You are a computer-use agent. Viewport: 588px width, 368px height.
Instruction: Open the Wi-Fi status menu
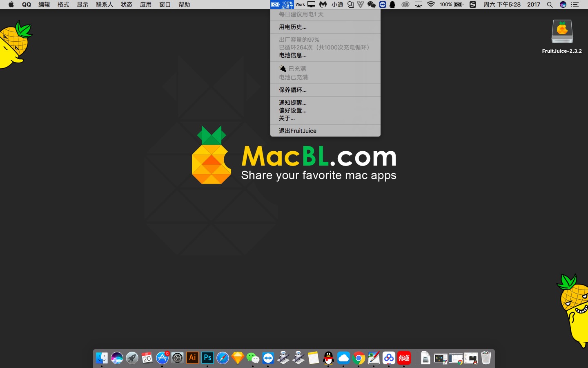pos(431,4)
